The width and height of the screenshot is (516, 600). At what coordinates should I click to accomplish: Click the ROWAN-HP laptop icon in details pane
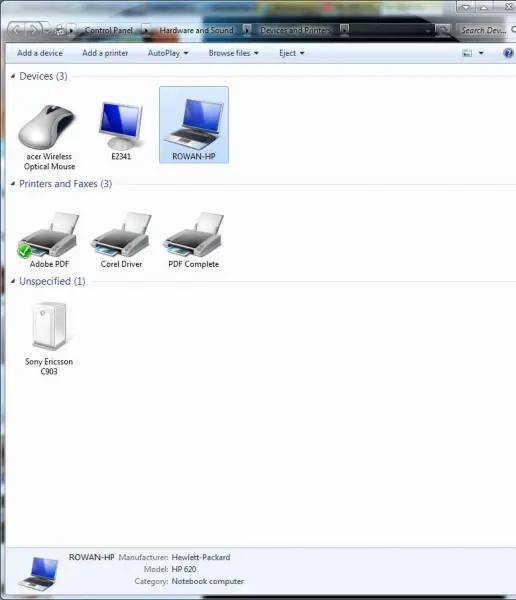point(38,573)
